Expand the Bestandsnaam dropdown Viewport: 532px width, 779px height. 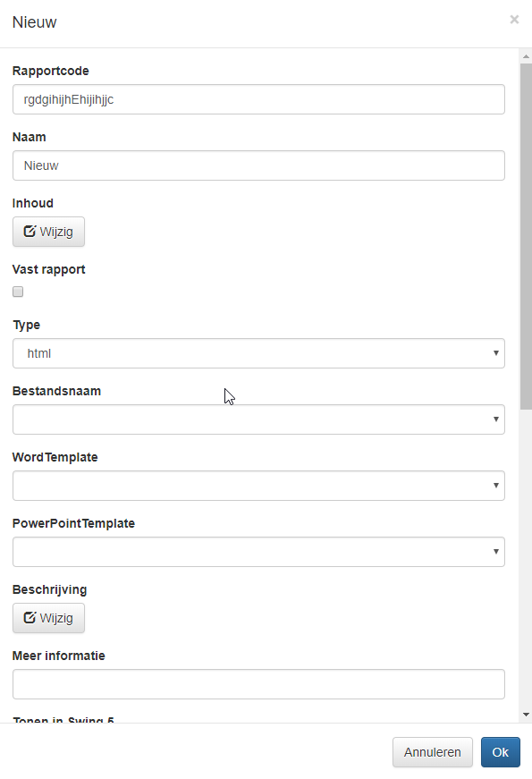pos(258,419)
